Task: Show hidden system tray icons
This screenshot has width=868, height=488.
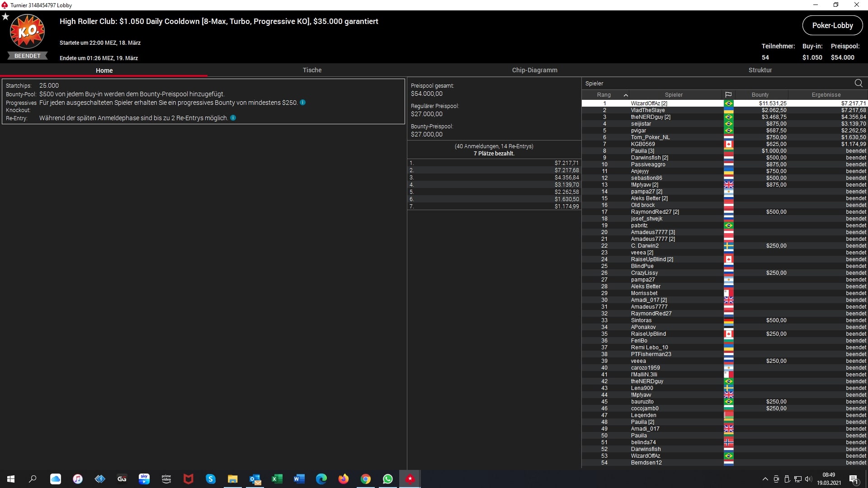Action: click(765, 479)
